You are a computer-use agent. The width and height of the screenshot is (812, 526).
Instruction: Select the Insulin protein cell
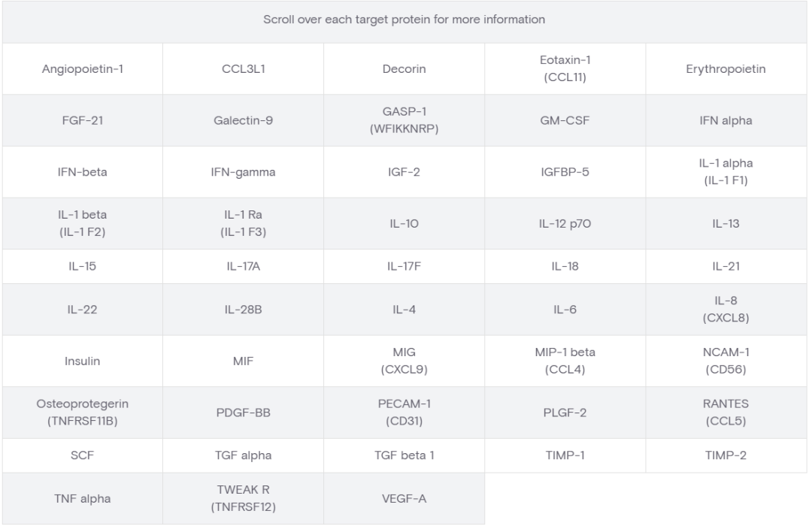point(82,361)
